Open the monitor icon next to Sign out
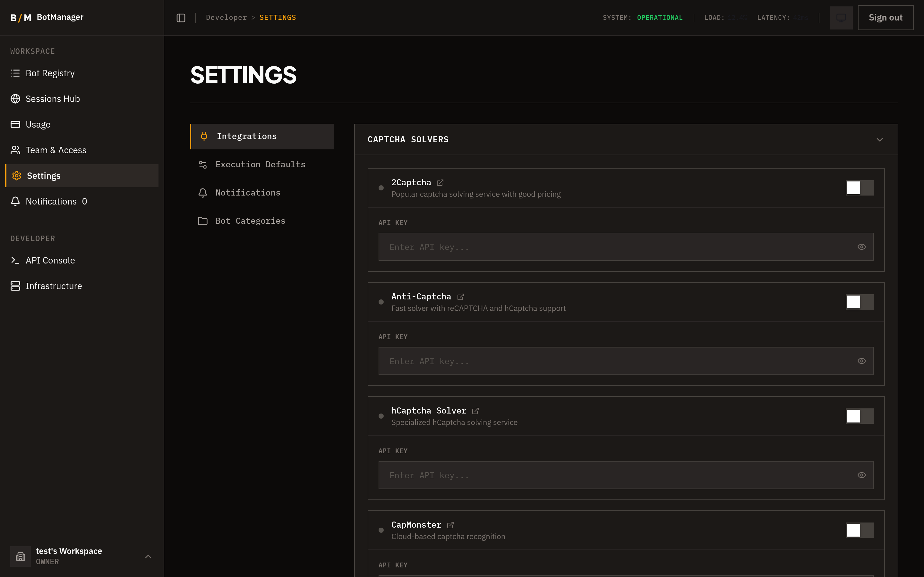Screen dimensions: 924x577 pyautogui.click(x=841, y=18)
